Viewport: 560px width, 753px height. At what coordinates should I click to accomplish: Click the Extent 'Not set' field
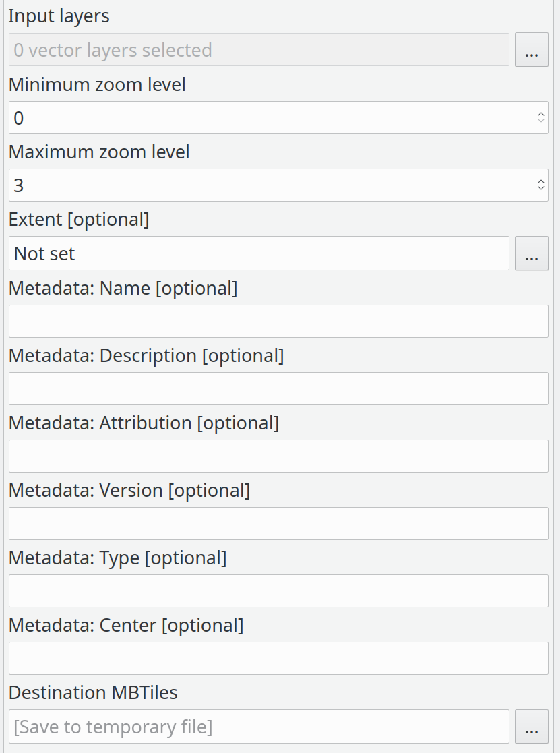pos(259,253)
